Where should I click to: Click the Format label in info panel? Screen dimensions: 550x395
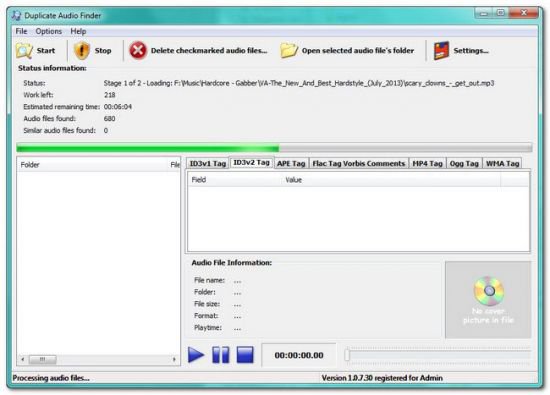tap(206, 316)
